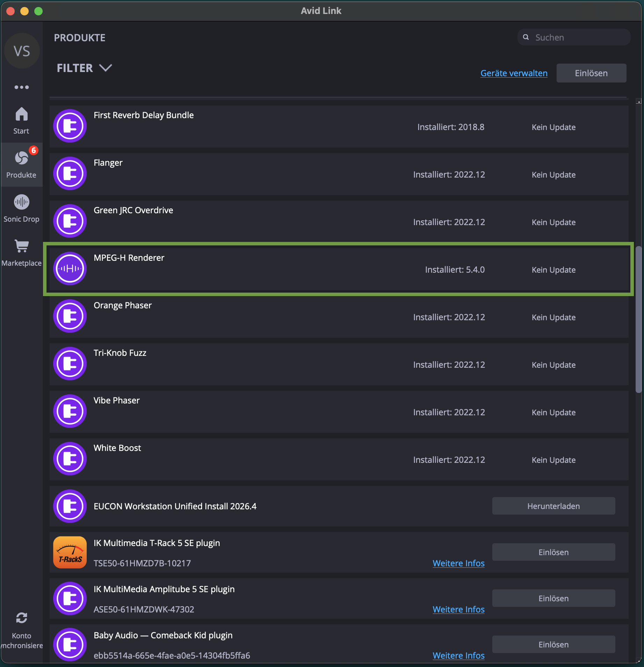Click Kein Update status for MPEG-H Renderer

553,270
